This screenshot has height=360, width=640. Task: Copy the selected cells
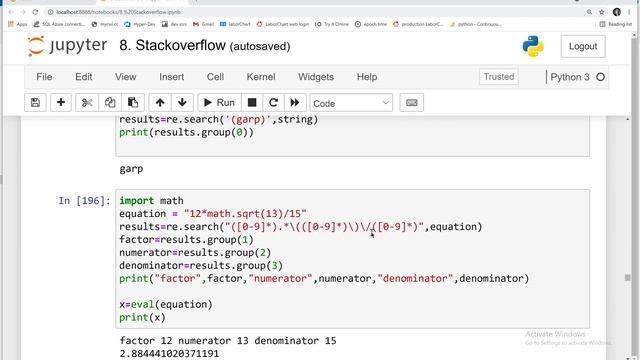click(x=110, y=102)
